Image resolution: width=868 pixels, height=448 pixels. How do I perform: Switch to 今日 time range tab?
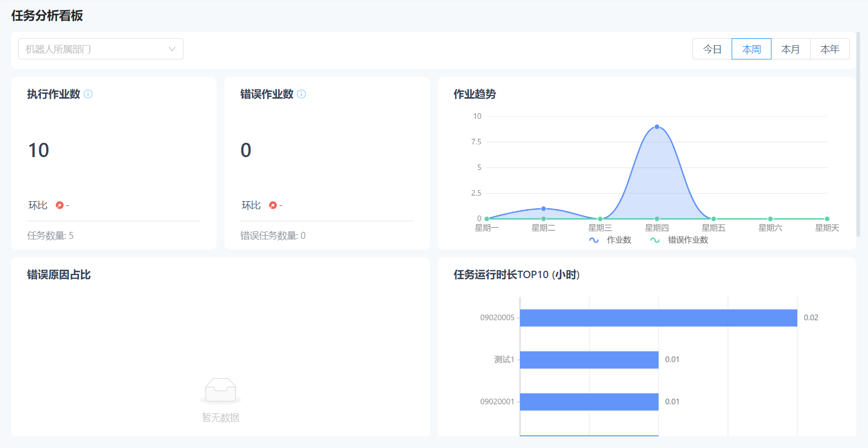click(x=712, y=49)
